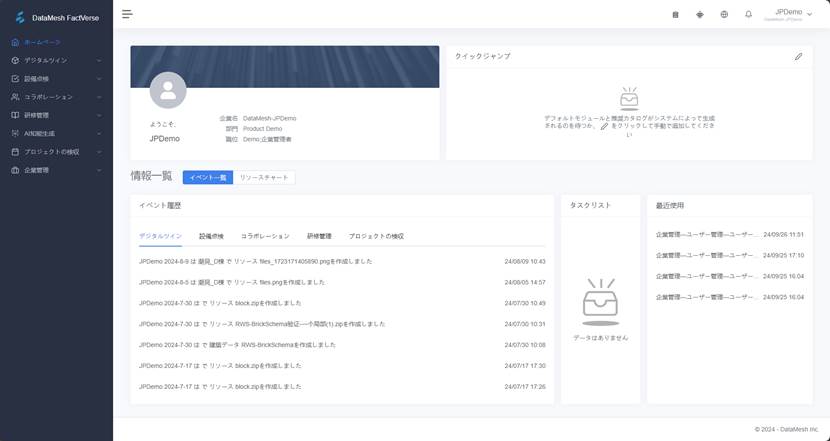
Task: Expand the AI generation menu chevron
Action: (x=99, y=133)
